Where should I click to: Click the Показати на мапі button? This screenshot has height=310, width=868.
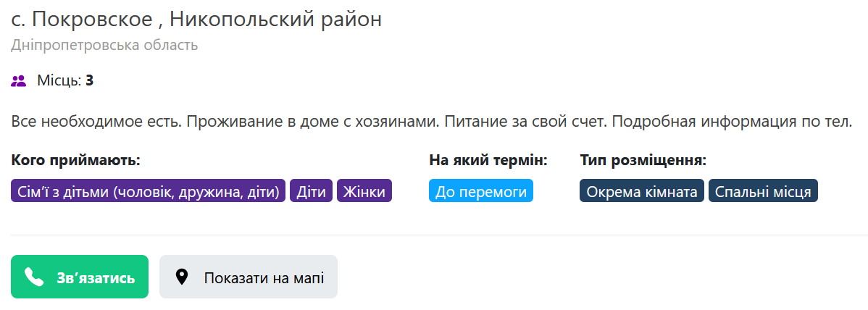pyautogui.click(x=249, y=277)
